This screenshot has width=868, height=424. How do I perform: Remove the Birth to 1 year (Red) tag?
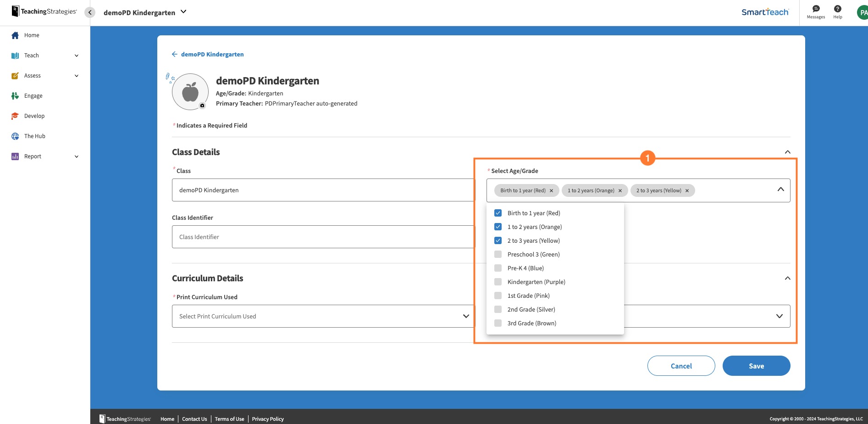tap(551, 191)
